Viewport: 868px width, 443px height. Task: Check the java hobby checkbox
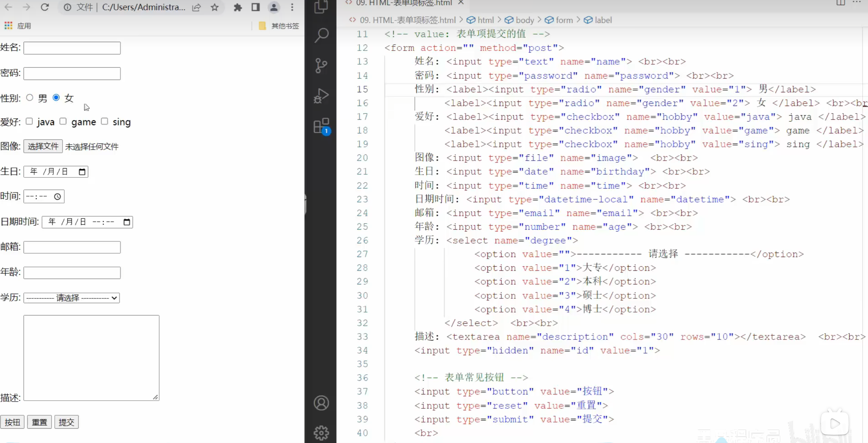point(29,121)
